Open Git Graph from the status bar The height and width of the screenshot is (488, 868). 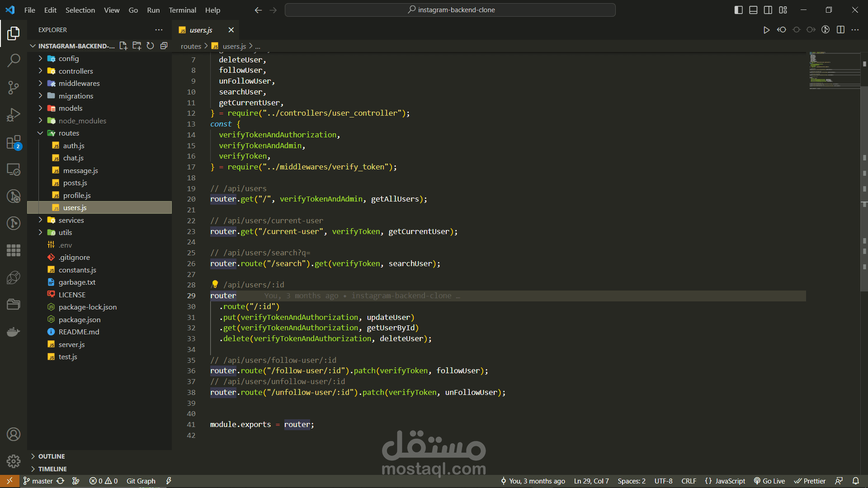141,481
